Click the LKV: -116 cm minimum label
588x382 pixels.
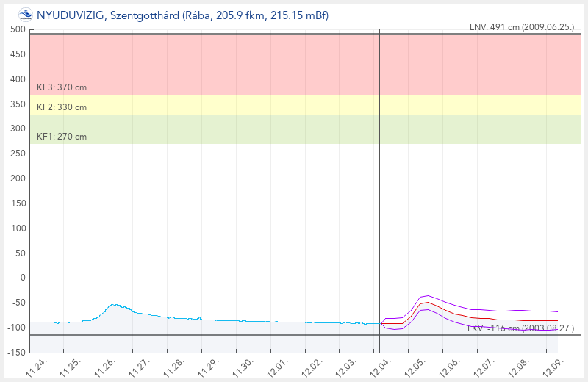(520, 328)
